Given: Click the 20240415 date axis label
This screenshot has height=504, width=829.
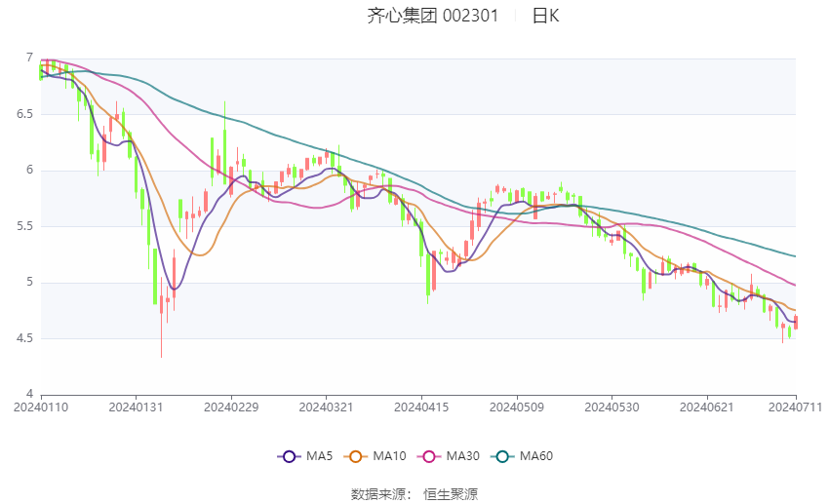Looking at the screenshot, I should [x=421, y=406].
